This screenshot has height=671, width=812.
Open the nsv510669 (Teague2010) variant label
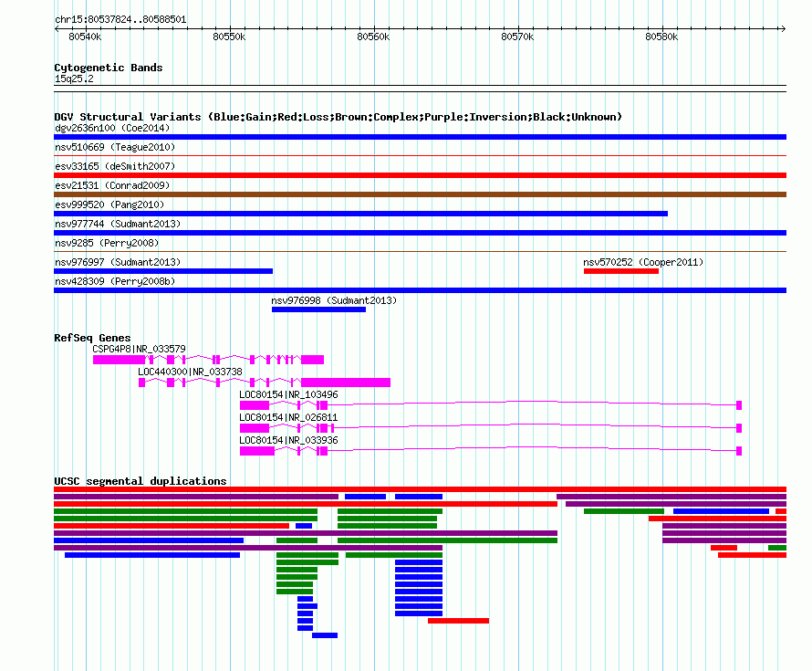coord(115,147)
